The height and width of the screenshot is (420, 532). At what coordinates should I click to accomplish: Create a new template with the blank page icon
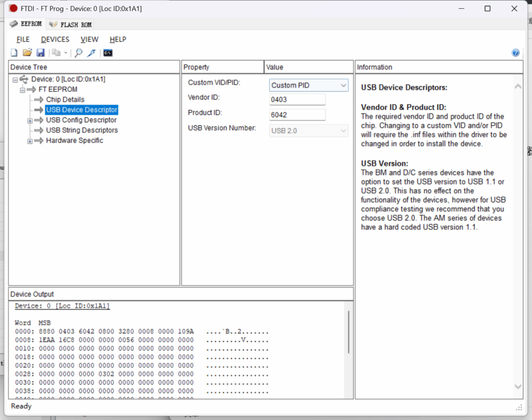click(14, 52)
